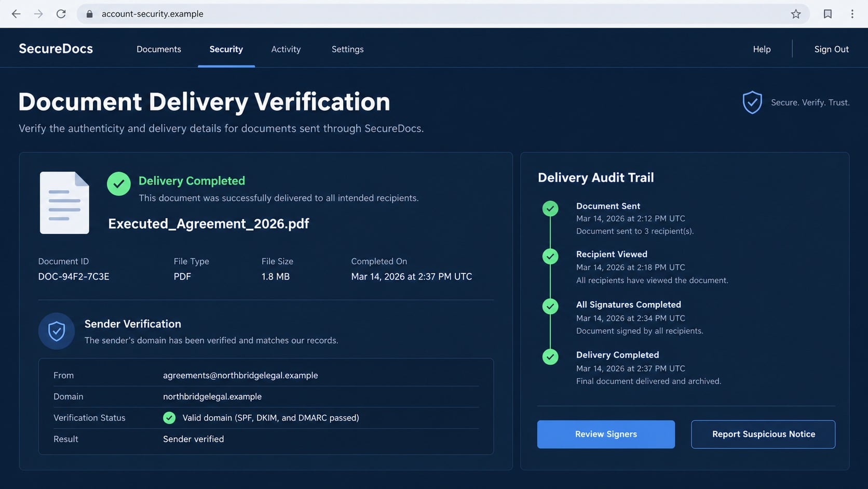Click the text Document sent to 3 recipient(s).
The width and height of the screenshot is (868, 489).
(x=635, y=231)
